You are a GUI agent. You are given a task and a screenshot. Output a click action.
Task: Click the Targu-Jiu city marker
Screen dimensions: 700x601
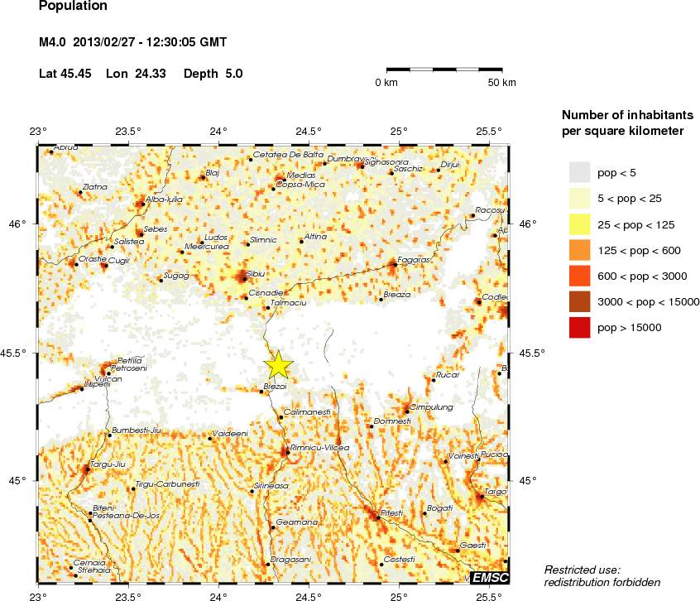86,469
